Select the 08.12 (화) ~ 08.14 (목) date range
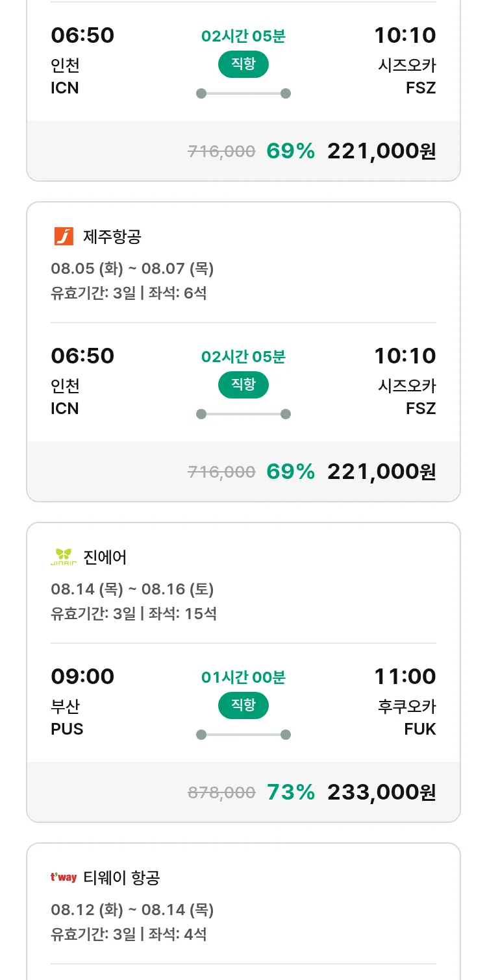This screenshot has height=980, width=487. pyautogui.click(x=132, y=910)
